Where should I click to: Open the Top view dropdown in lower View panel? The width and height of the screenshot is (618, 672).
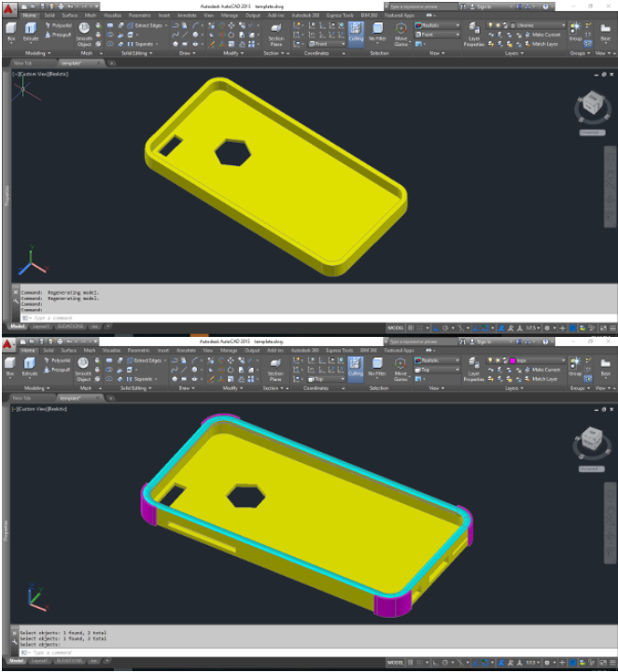tap(437, 370)
